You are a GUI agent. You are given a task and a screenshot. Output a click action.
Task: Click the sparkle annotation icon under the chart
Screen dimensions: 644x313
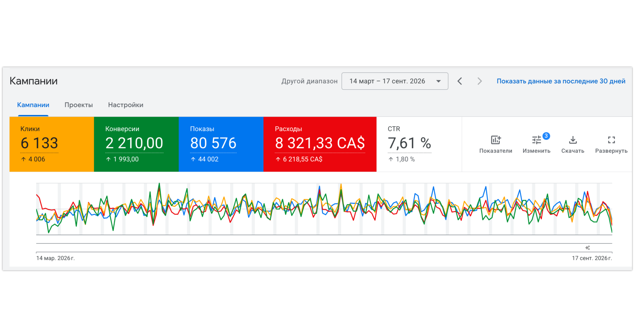click(x=587, y=248)
